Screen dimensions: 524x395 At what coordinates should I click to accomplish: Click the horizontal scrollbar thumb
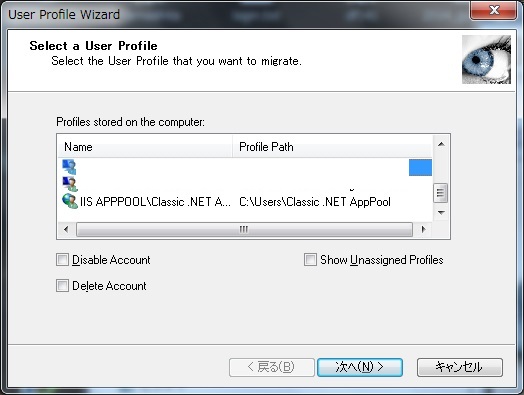click(x=244, y=230)
